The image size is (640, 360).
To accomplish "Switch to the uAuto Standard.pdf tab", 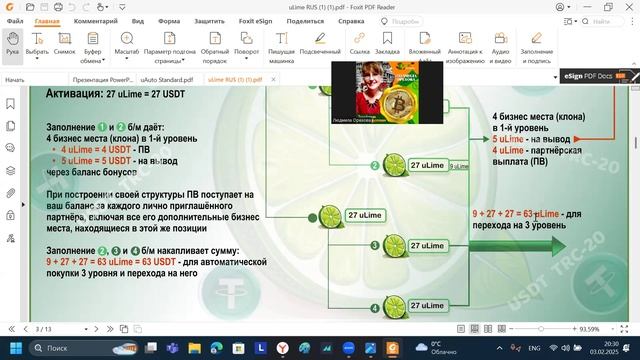I will pyautogui.click(x=167, y=80).
